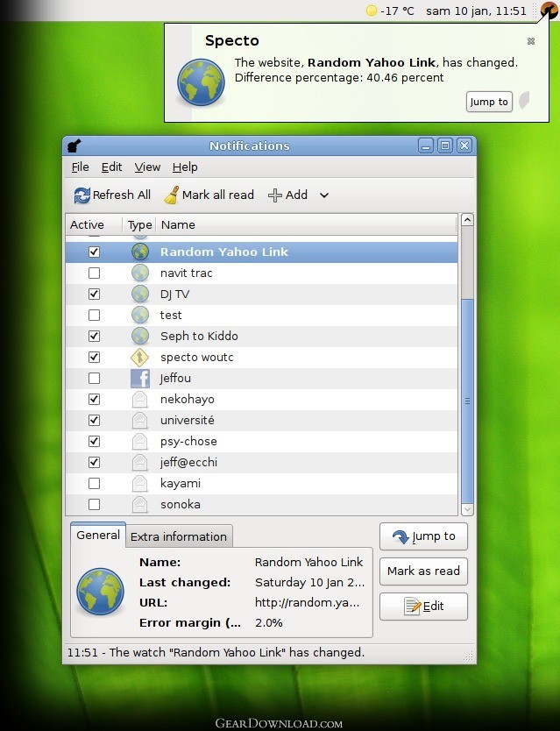Click the large globe icon in the General tab
Image resolution: width=560 pixels, height=731 pixels.
[100, 592]
